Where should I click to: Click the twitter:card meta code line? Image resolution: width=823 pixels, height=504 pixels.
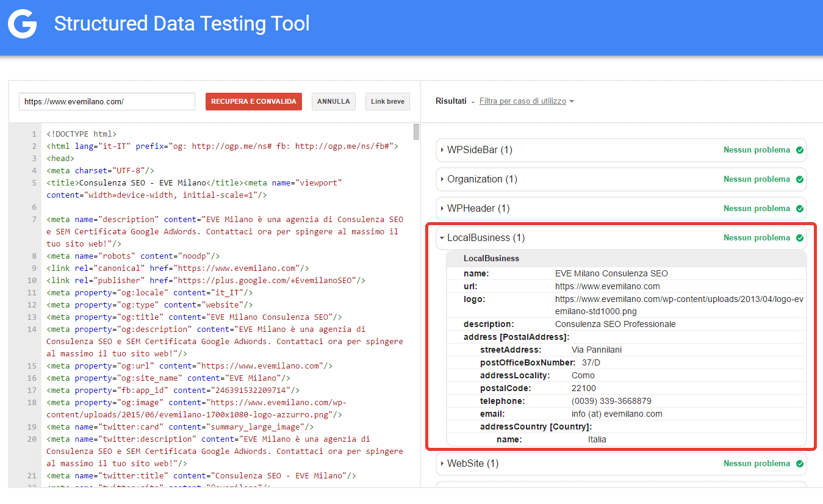181,427
